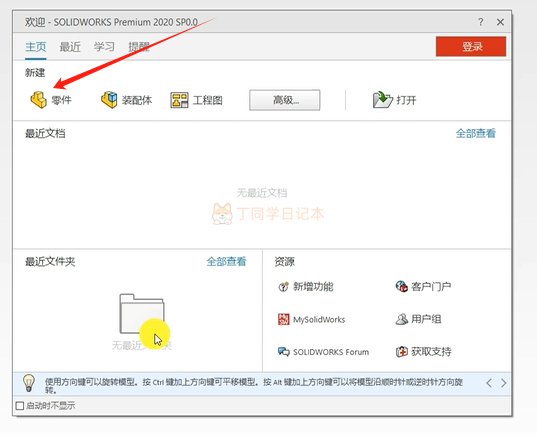
Task: Click the red 登录 login button
Action: pos(471,47)
